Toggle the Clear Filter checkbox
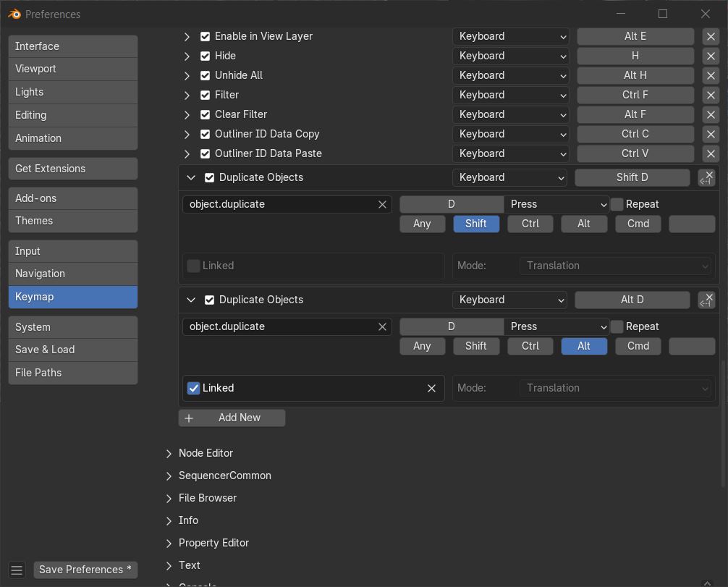 (205, 114)
